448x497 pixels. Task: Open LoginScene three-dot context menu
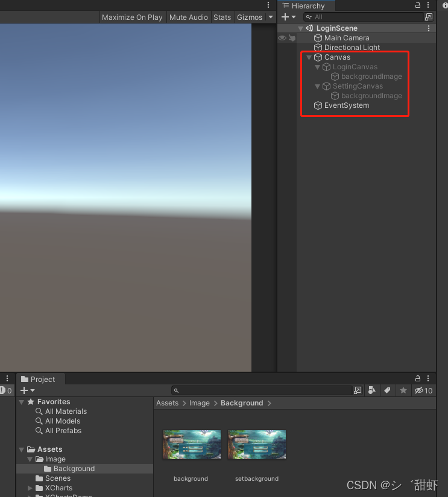pos(429,28)
